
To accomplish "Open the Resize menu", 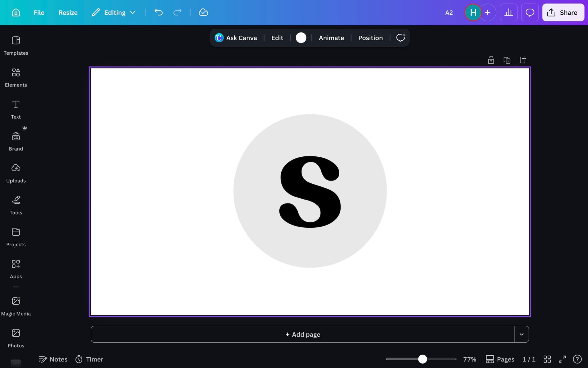I will (68, 13).
